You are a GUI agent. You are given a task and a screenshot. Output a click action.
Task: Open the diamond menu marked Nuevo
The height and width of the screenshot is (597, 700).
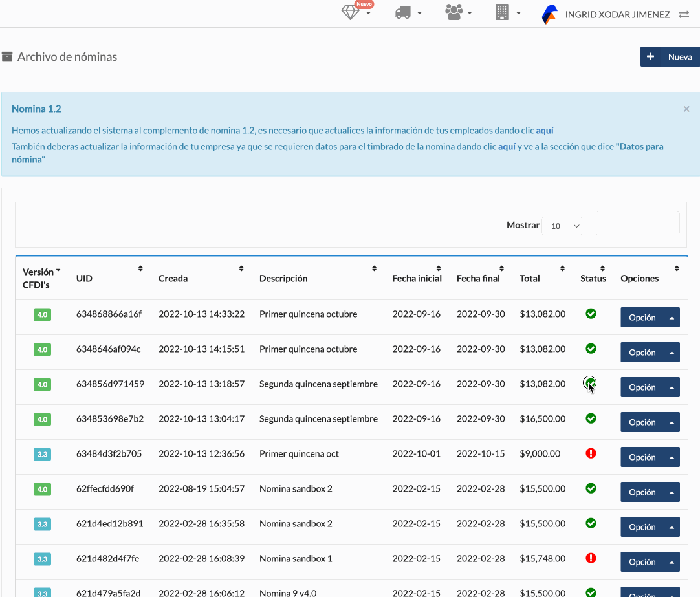point(356,12)
